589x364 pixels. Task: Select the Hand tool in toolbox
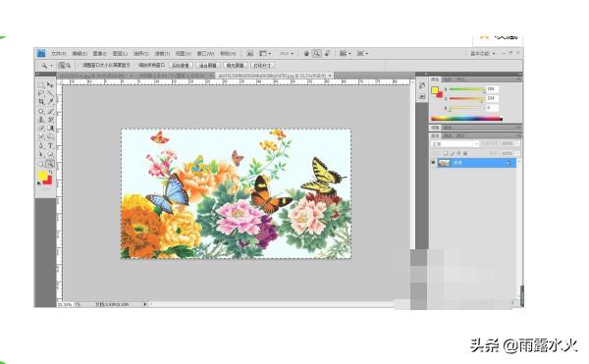click(x=40, y=164)
